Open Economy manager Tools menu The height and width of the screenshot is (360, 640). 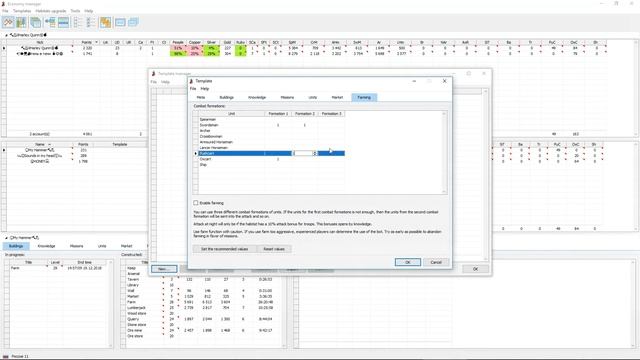point(75,11)
